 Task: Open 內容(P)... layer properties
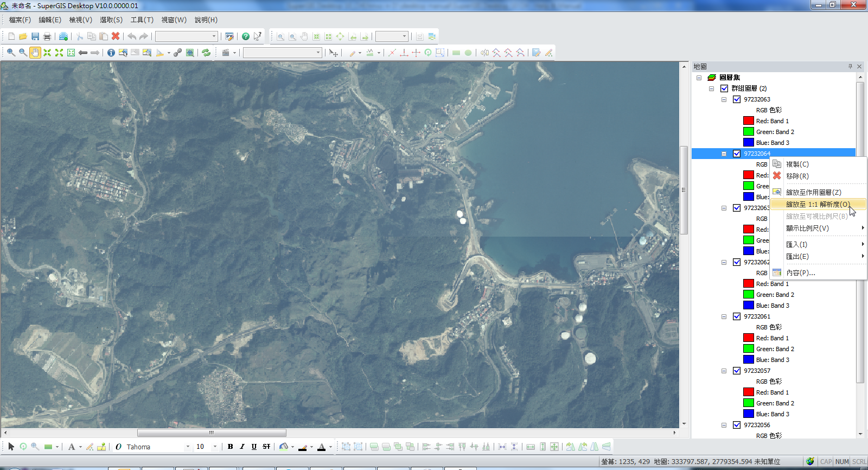point(800,272)
